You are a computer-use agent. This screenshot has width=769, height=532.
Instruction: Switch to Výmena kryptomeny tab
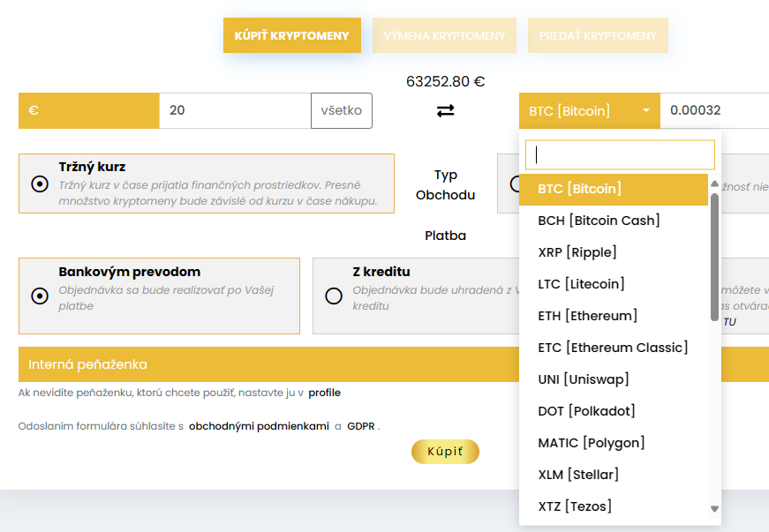click(444, 35)
